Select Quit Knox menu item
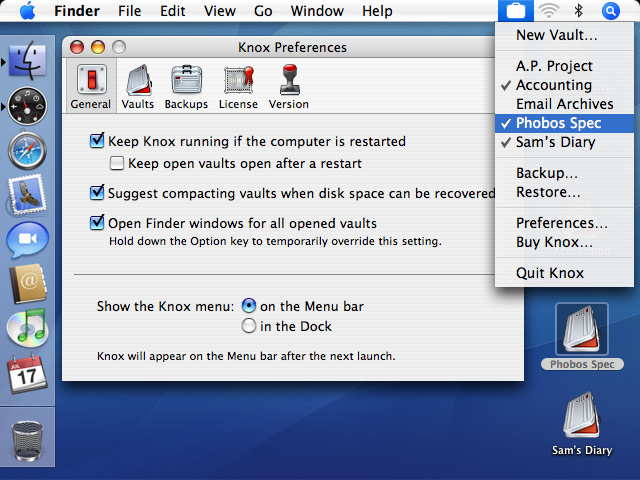 pos(549,273)
